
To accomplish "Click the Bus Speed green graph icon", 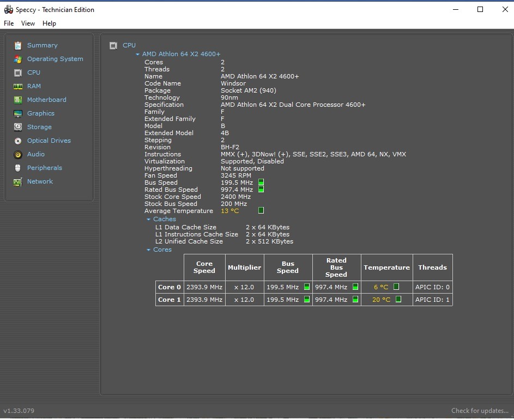I will click(x=261, y=182).
